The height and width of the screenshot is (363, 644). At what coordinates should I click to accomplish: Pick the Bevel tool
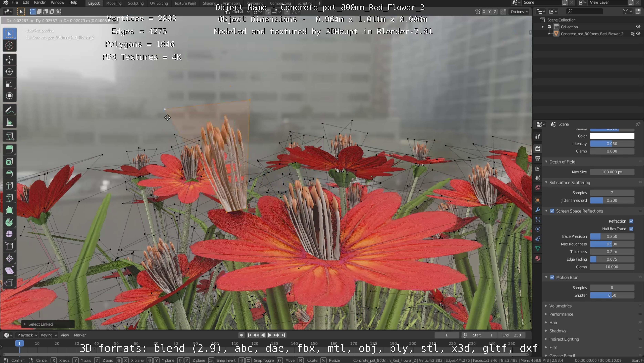point(9,174)
